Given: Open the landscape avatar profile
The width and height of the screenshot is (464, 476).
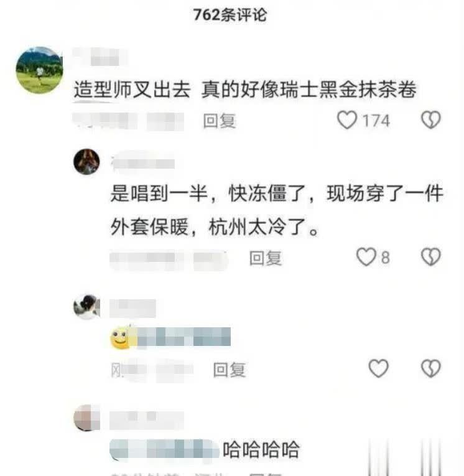Looking at the screenshot, I should 39,70.
